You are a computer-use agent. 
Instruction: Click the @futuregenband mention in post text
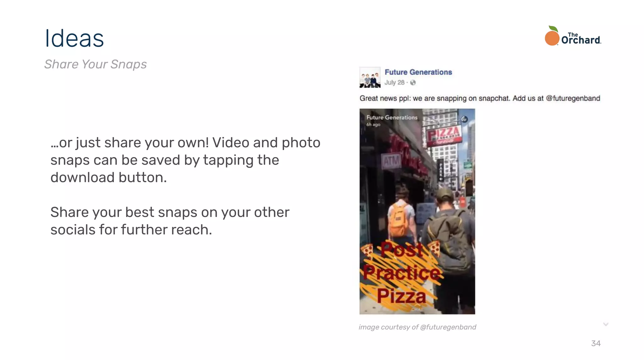tap(573, 98)
